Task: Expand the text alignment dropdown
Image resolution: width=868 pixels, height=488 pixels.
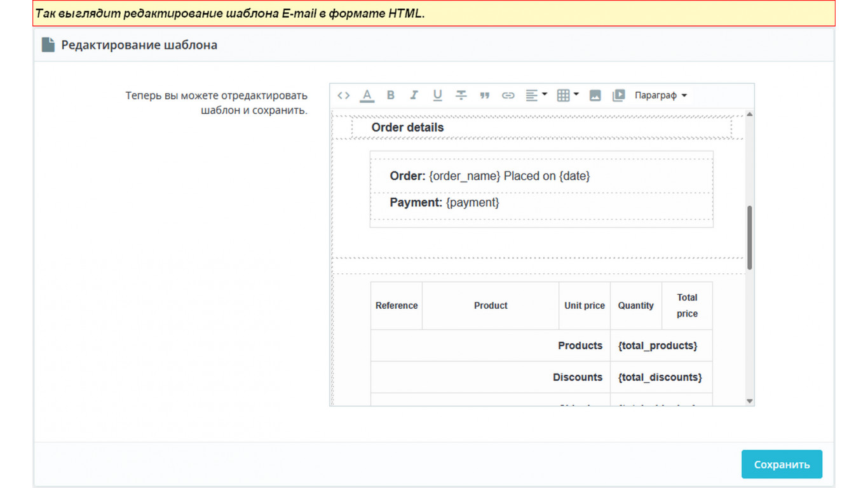Action: click(536, 95)
